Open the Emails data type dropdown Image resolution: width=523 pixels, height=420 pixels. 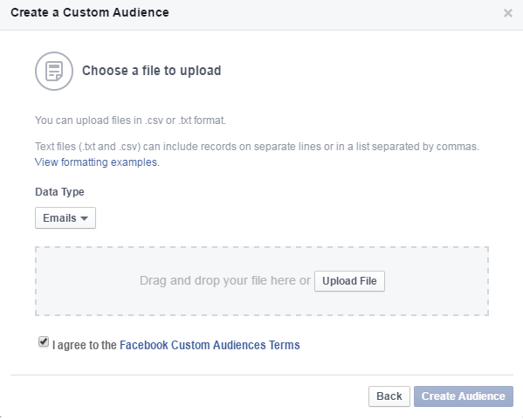[65, 217]
